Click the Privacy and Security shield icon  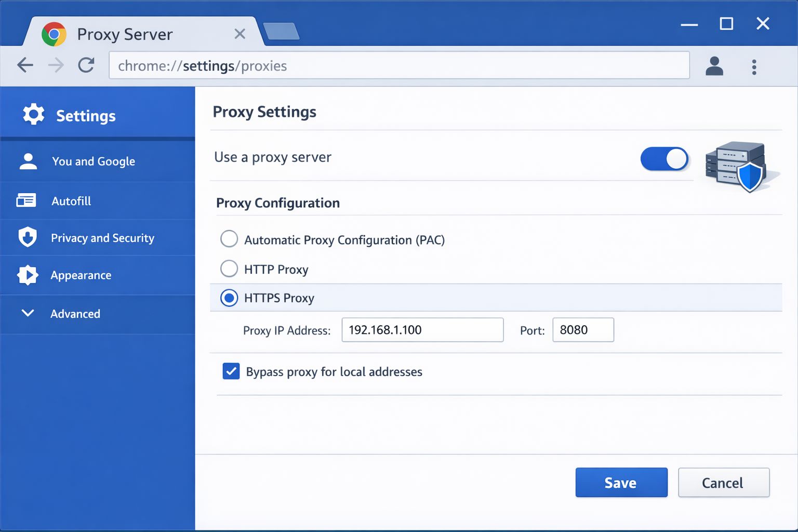click(x=28, y=237)
